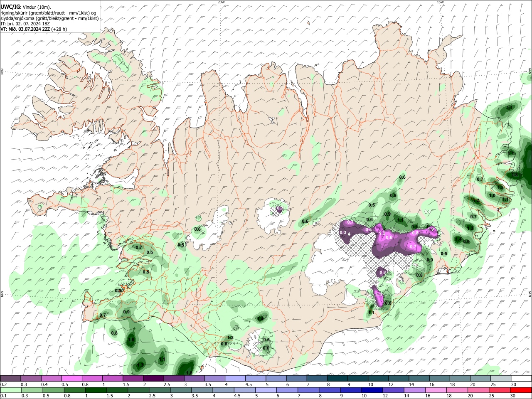Click the upper legend swatch labeled 0.2
Image resolution: width=532 pixels, height=399 pixels.
pyautogui.click(x=10, y=378)
